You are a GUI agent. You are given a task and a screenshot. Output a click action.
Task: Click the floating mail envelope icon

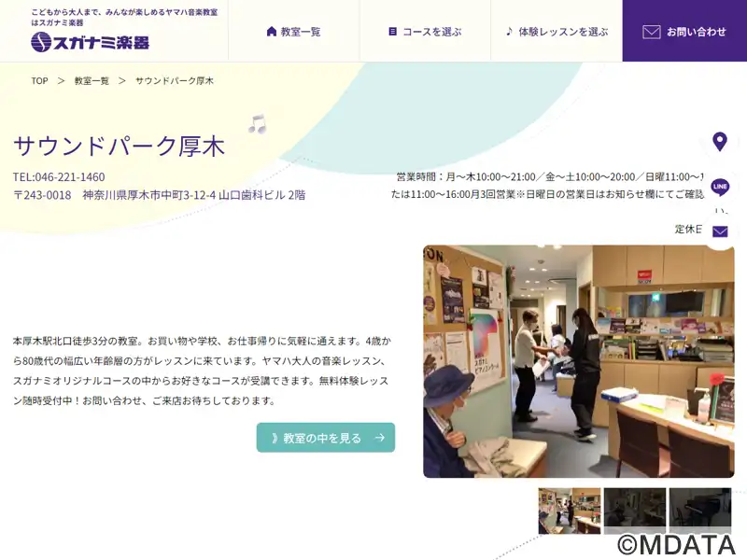(x=720, y=231)
